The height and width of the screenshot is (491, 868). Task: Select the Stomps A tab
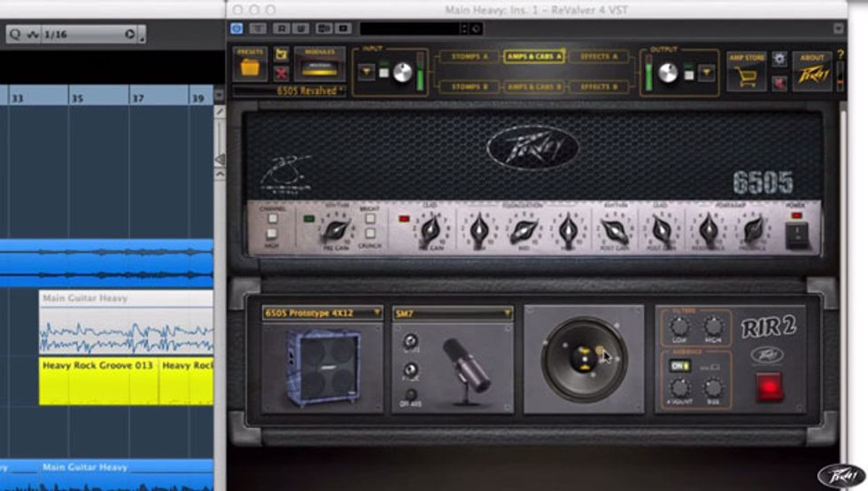click(x=470, y=57)
